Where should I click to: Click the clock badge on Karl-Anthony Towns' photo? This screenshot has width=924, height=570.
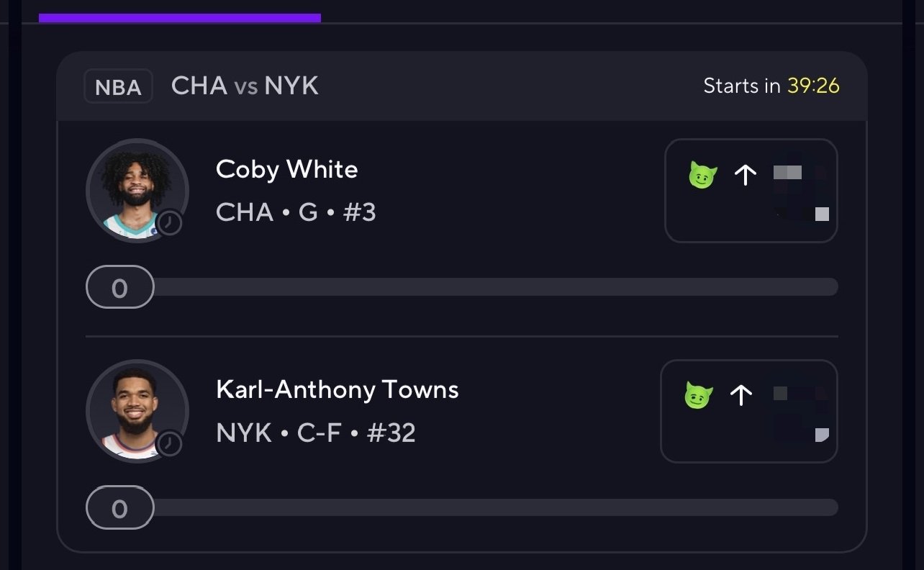coord(170,443)
